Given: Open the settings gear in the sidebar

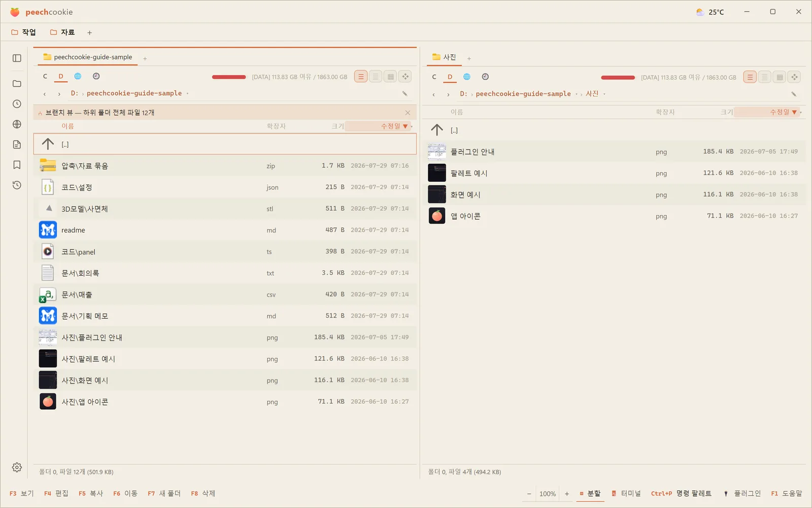Looking at the screenshot, I should coord(17,467).
